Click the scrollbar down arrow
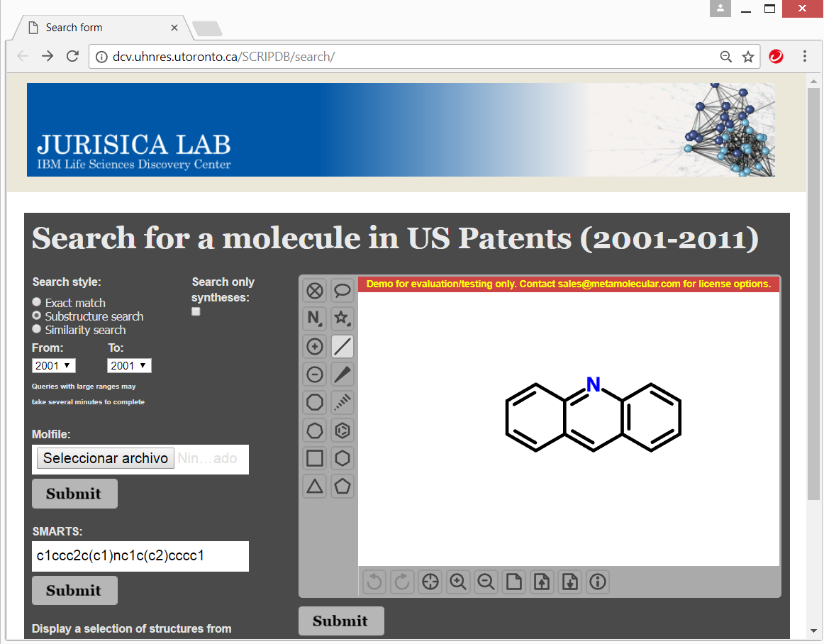This screenshot has height=644, width=824. (x=813, y=631)
